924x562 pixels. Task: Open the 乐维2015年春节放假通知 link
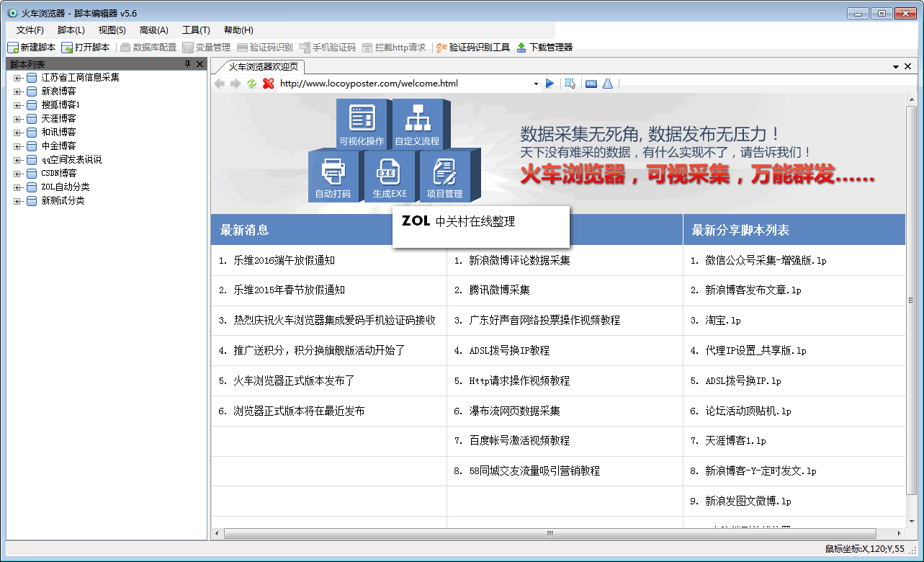[289, 290]
